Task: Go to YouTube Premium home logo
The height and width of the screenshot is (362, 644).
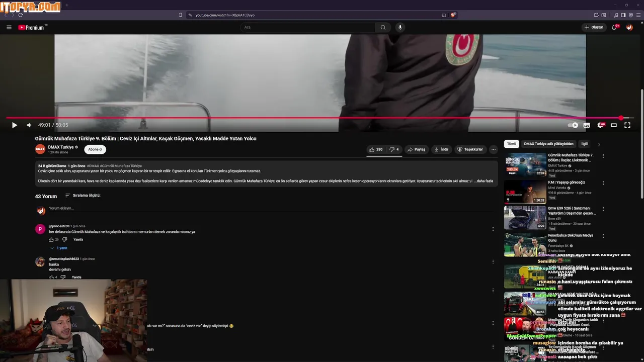Action: (x=32, y=27)
